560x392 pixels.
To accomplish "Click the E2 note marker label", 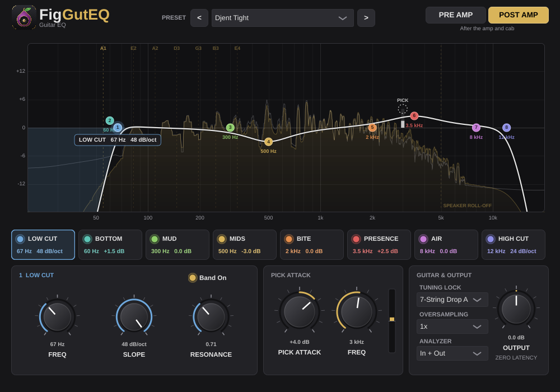I will [133, 48].
